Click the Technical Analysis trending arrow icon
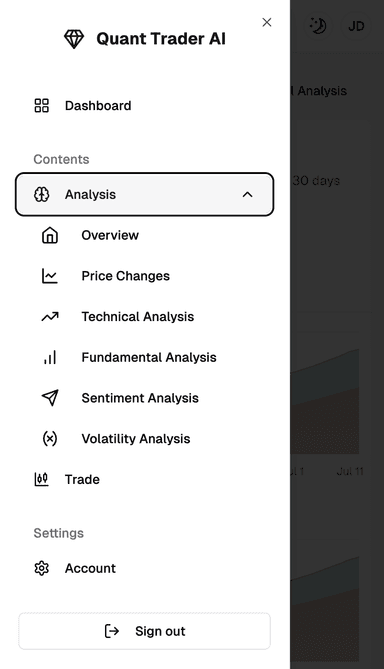This screenshot has width=384, height=669. [x=50, y=317]
